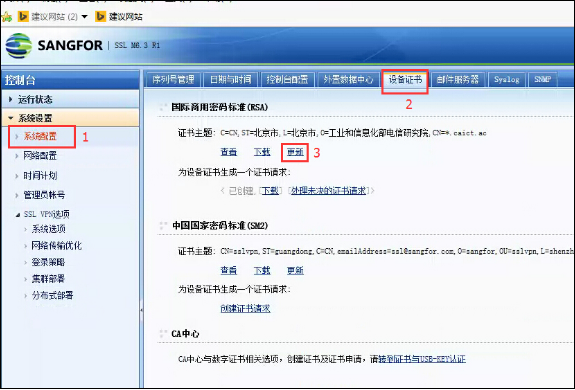Open 时间计划 in the sidebar
The width and height of the screenshot is (575, 390).
tap(40, 176)
